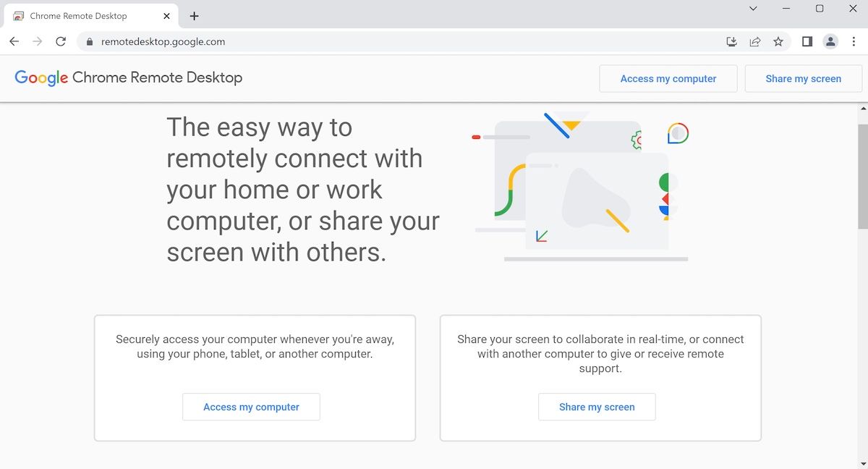Open the Chrome side panel icon
868x469 pixels.
click(807, 42)
